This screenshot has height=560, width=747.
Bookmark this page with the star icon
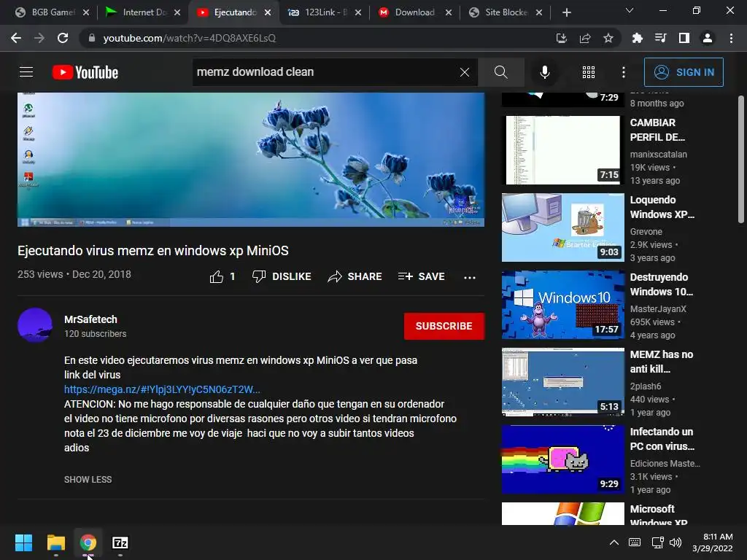point(608,38)
